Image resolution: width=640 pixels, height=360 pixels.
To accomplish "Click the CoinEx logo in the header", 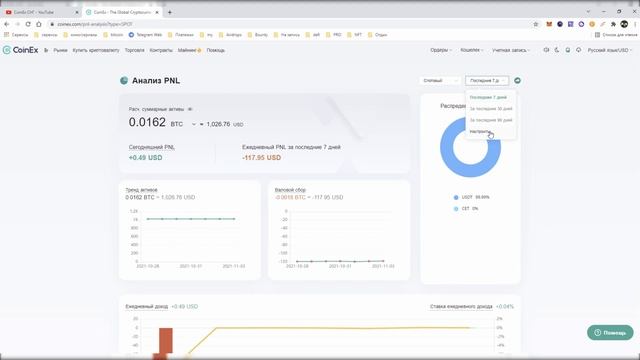I will pyautogui.click(x=20, y=50).
